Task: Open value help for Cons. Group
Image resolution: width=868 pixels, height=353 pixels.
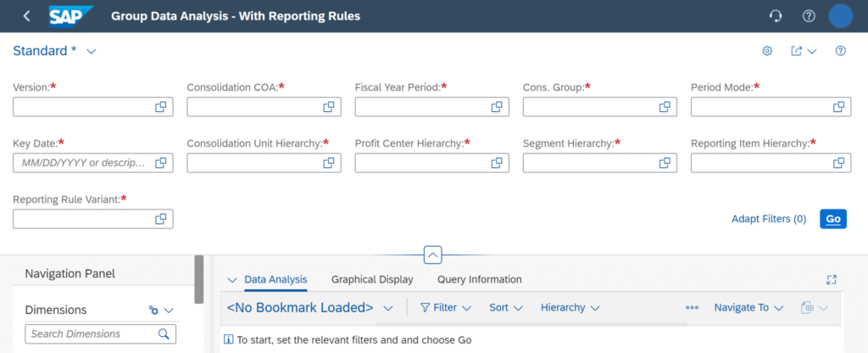Action: (665, 107)
